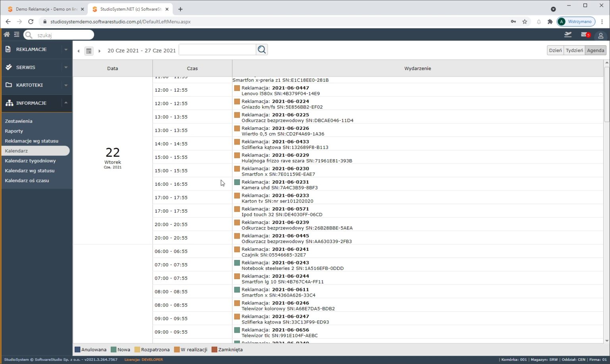610x364 pixels.
Task: Click the home icon in top bar
Action: 7,35
